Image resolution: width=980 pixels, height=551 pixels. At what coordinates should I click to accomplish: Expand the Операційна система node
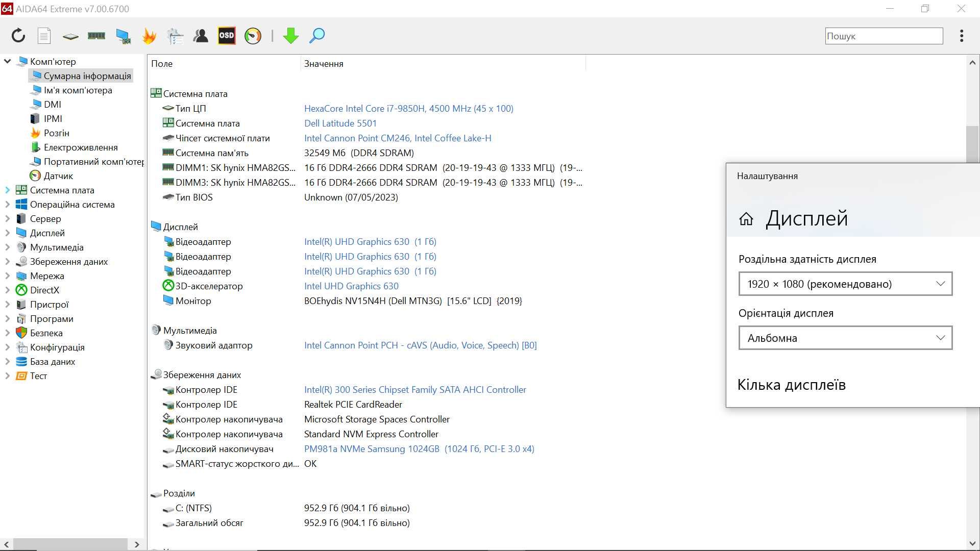pos(7,205)
